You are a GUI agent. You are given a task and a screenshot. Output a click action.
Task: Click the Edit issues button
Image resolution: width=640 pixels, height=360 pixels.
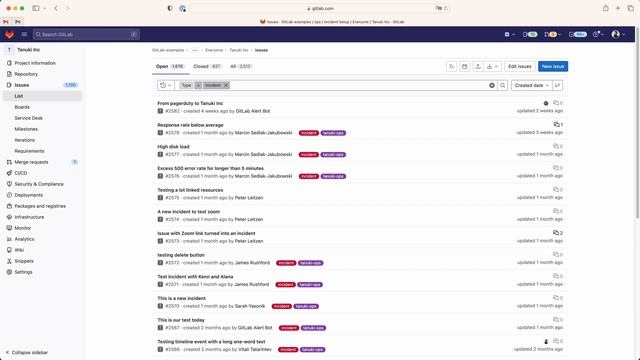[x=520, y=67]
